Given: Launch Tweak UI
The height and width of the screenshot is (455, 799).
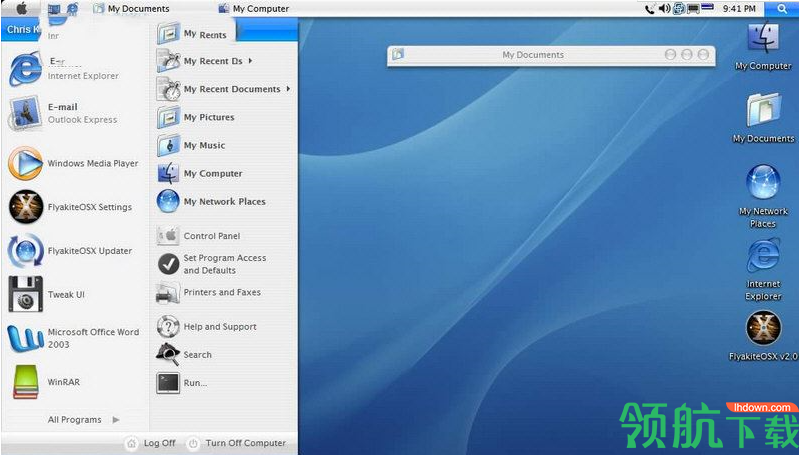Looking at the screenshot, I should (47, 295).
